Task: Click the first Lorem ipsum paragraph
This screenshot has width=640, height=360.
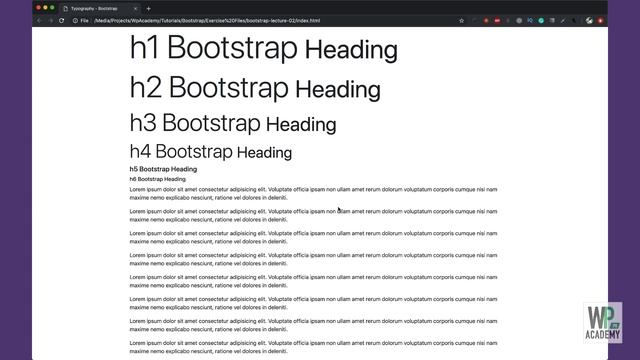Action: pyautogui.click(x=313, y=193)
